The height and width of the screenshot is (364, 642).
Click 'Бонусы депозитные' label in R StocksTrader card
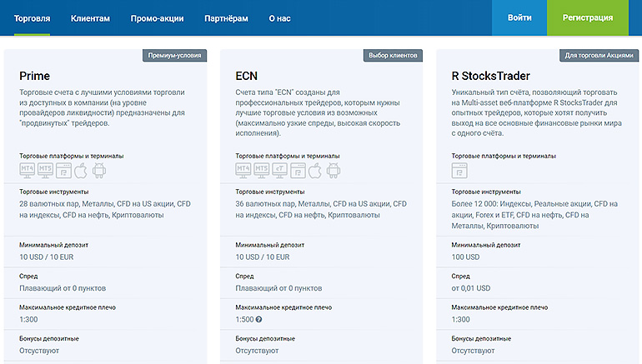tap(482, 338)
